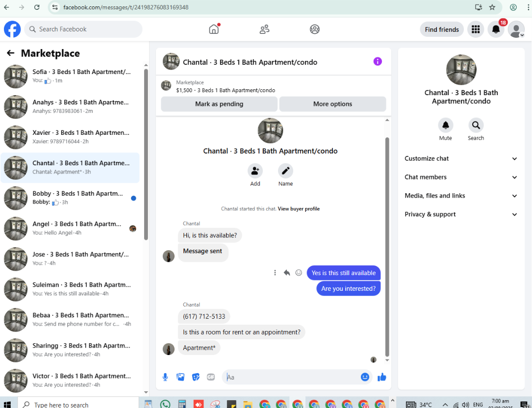The image size is (532, 408).
Task: Open the Menu grid icon
Action: click(x=476, y=29)
